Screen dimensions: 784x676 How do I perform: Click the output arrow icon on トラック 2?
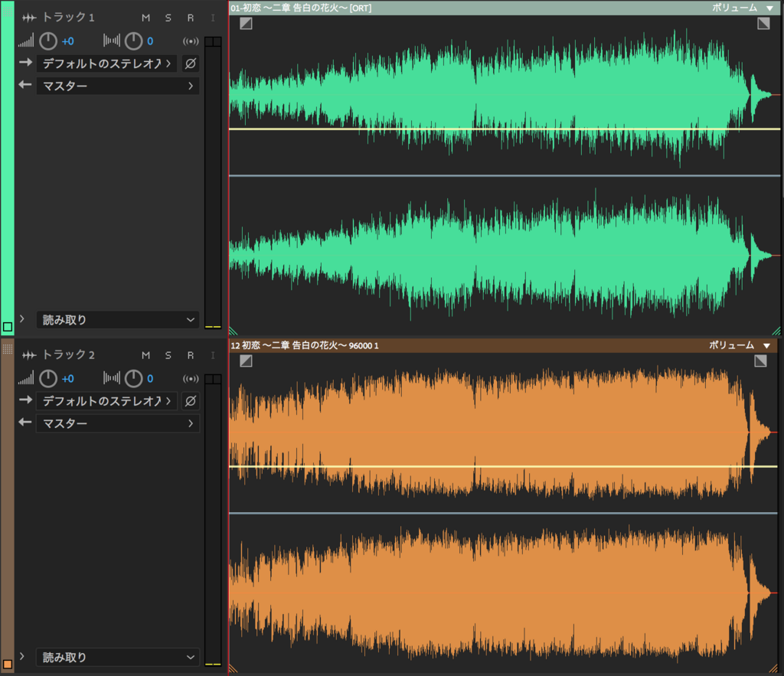[25, 423]
